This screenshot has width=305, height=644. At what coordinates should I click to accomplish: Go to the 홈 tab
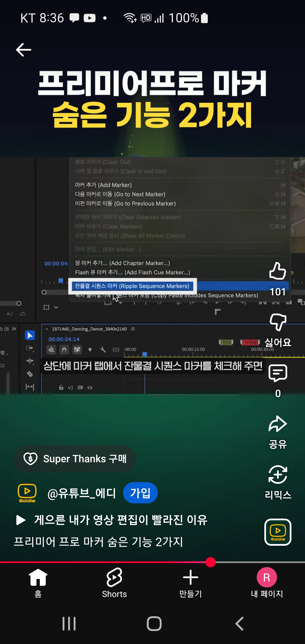(x=38, y=583)
